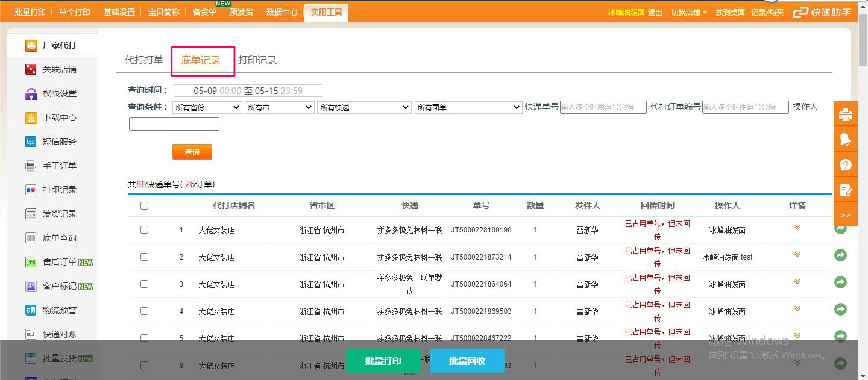This screenshot has width=868, height=380.
Task: Check the checkbox for row 2
Action: coord(144,257)
